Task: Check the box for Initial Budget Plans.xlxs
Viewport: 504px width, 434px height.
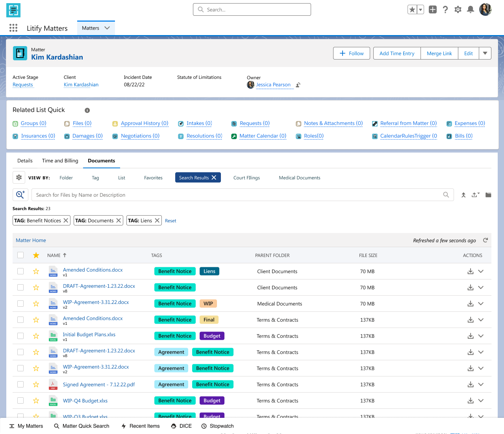Action: [20, 336]
